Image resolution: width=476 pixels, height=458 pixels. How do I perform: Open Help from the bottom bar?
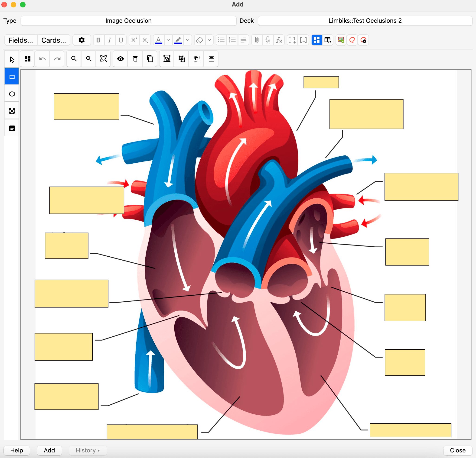tap(16, 451)
